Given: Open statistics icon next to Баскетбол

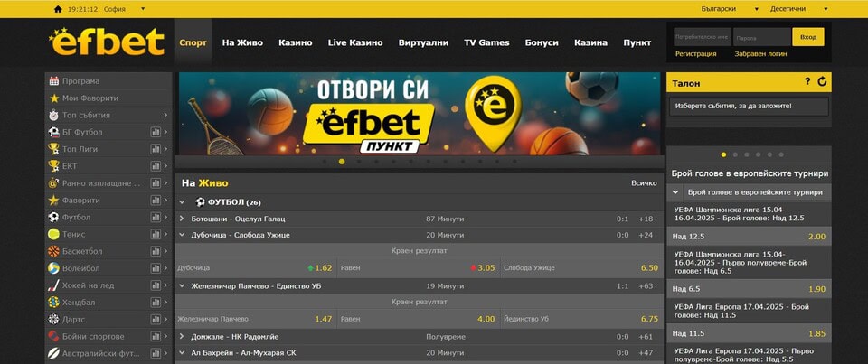Looking at the screenshot, I should click(156, 251).
